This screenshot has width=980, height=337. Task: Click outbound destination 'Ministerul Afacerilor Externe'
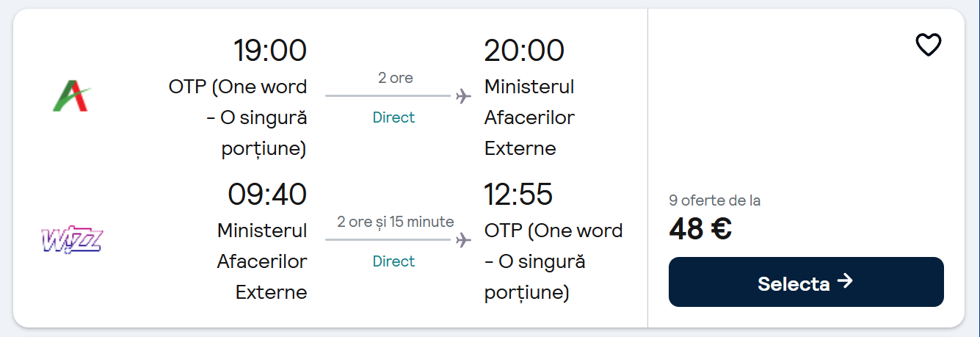[529, 117]
